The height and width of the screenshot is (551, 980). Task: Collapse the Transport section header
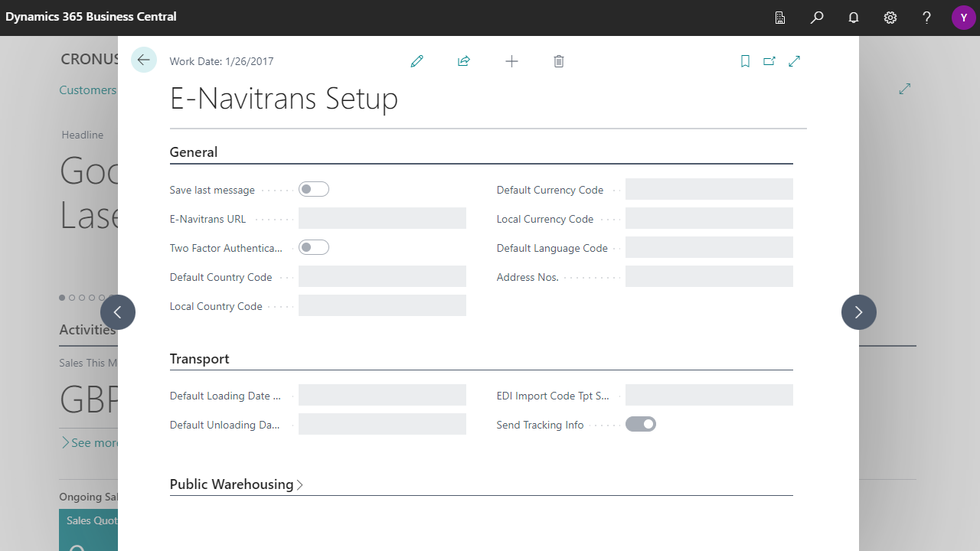(x=200, y=359)
